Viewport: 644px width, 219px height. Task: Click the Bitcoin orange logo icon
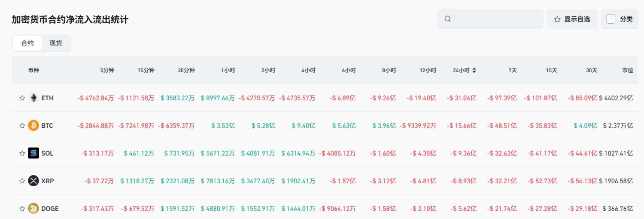pos(33,126)
